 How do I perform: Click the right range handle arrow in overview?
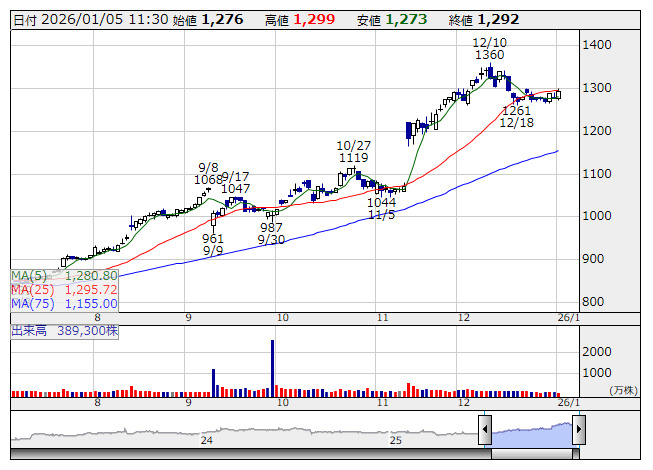tap(578, 431)
